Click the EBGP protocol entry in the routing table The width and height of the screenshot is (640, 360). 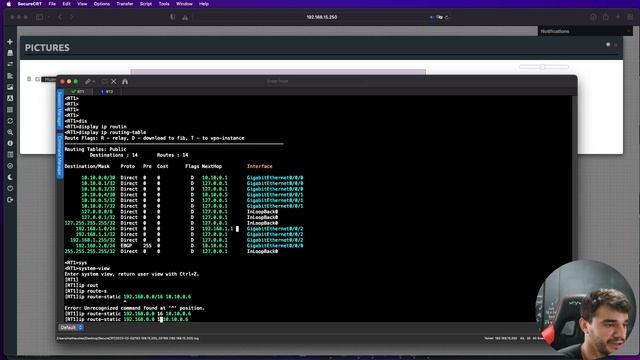(x=126, y=246)
